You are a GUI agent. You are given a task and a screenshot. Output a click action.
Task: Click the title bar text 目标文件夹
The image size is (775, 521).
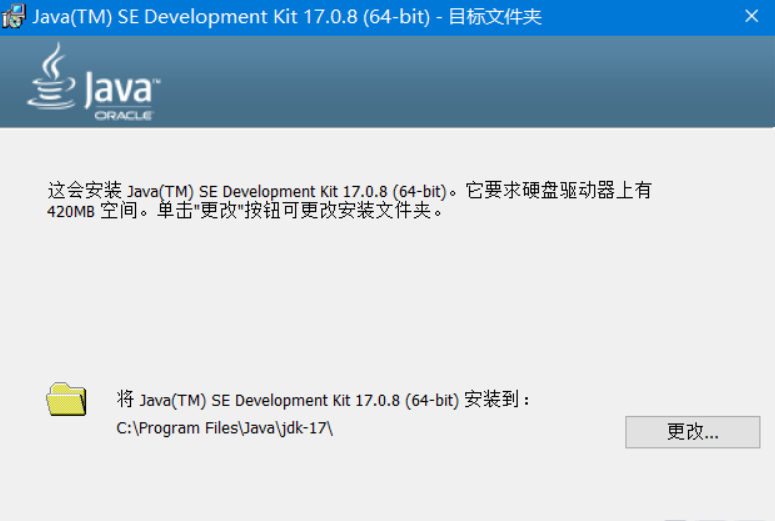coord(495,17)
